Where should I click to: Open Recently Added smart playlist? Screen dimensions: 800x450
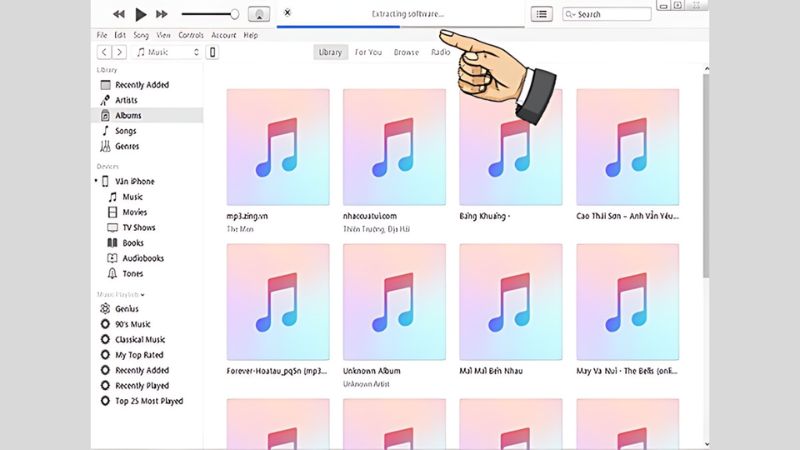tap(142, 370)
